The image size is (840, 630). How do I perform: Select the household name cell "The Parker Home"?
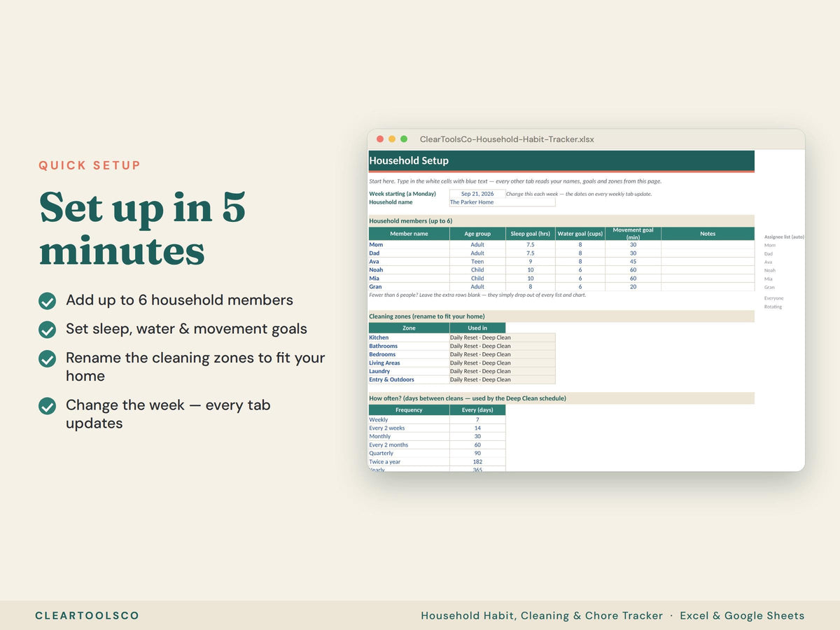click(x=503, y=202)
